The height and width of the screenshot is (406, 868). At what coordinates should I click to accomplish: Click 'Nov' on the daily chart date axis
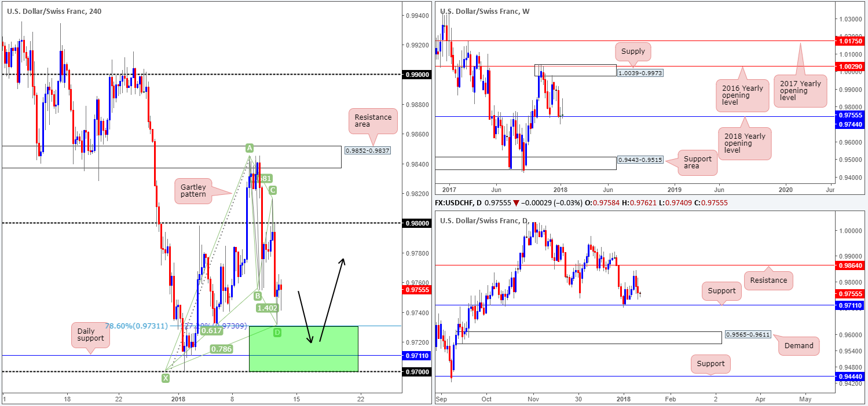[x=534, y=399]
